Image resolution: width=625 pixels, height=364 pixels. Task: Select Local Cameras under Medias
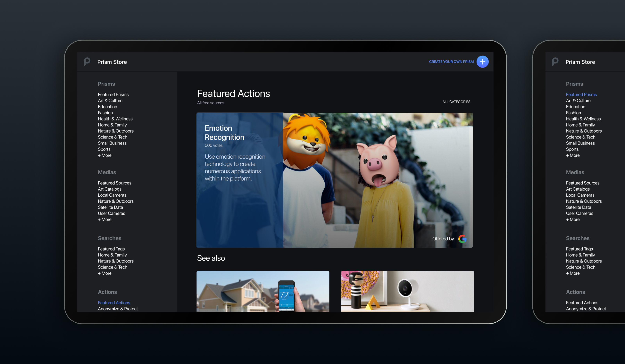pyautogui.click(x=112, y=195)
